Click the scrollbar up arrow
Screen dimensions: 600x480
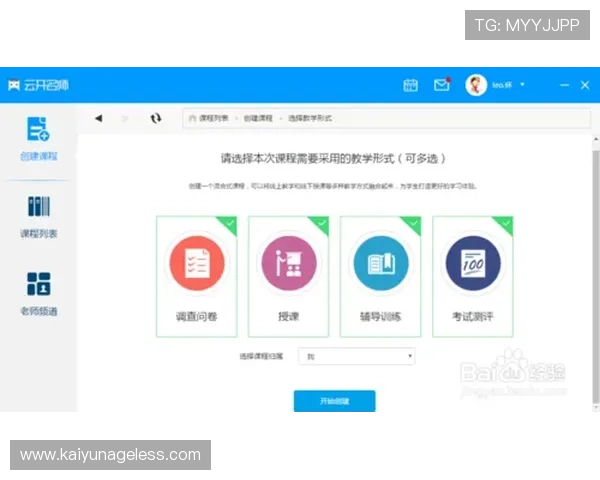point(596,140)
